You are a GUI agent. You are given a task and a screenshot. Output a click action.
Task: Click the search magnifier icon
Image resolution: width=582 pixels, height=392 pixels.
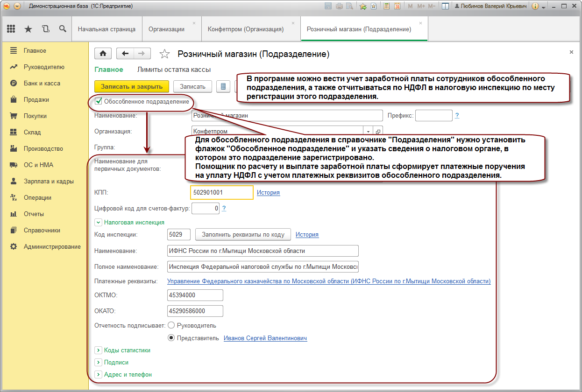coord(63,29)
